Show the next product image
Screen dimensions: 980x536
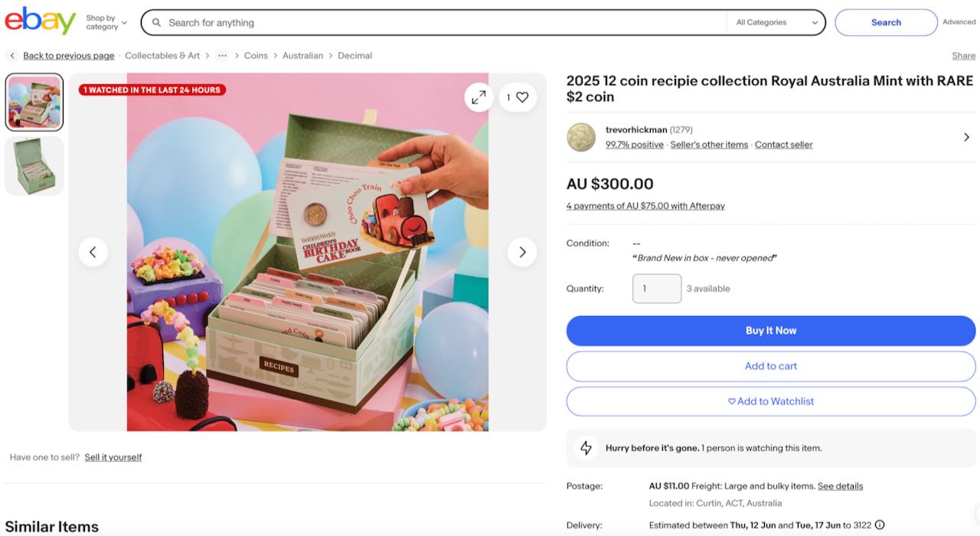(x=522, y=252)
